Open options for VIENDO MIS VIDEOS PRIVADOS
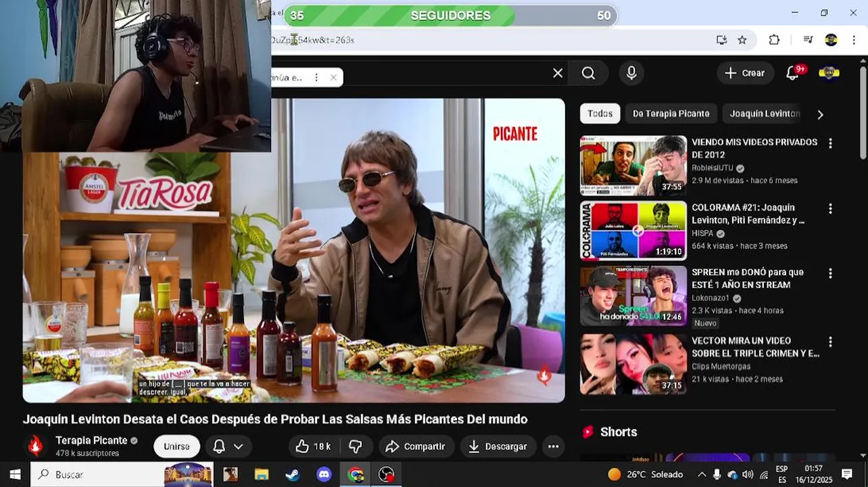This screenshot has width=868, height=487. pos(830,143)
